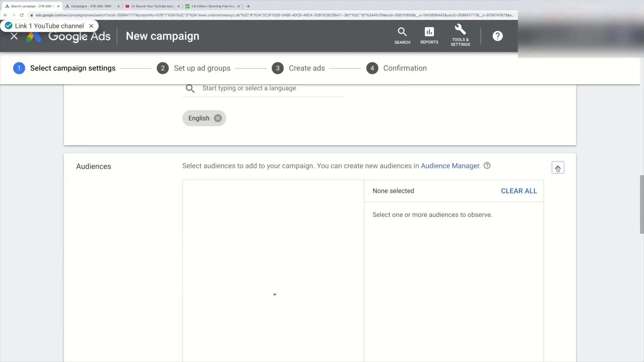Click the browser back arrow
The height and width of the screenshot is (362, 644).
(5, 15)
